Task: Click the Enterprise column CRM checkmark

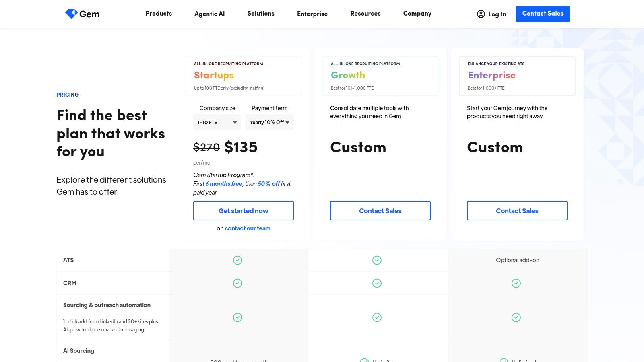Action: (516, 283)
